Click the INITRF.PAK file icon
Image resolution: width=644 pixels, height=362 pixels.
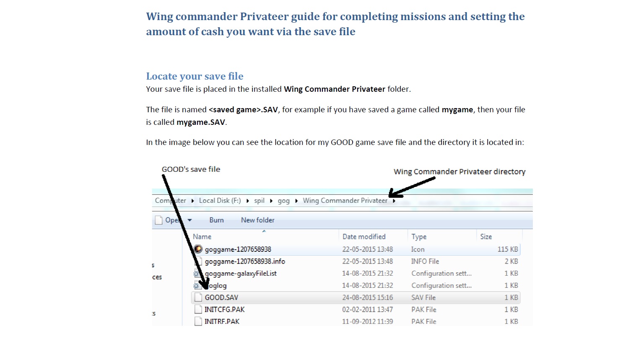(198, 321)
